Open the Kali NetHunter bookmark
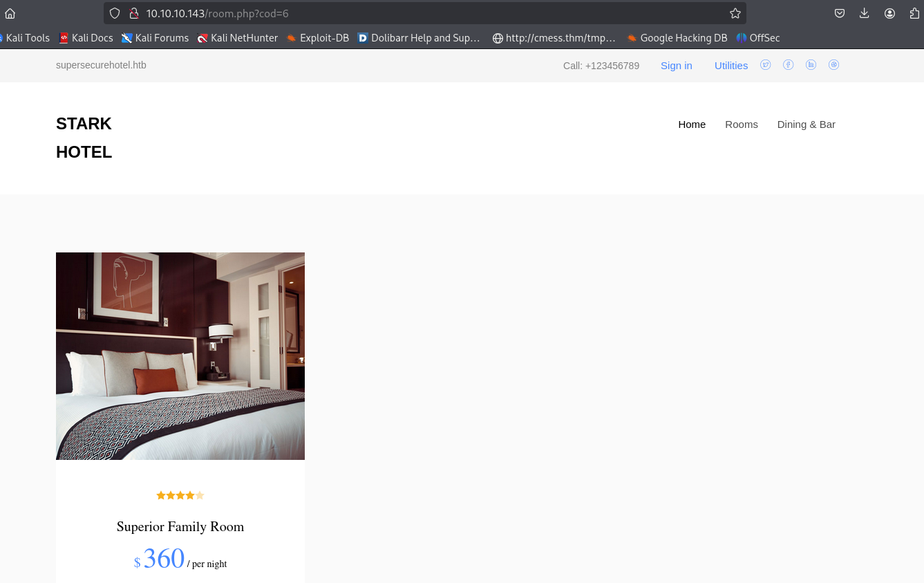The image size is (924, 583). click(x=237, y=38)
